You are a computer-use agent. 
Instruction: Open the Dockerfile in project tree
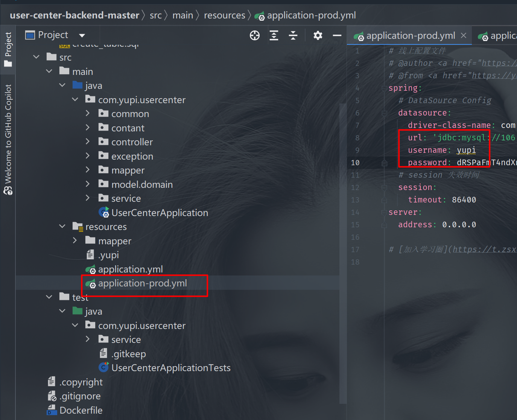pos(81,410)
